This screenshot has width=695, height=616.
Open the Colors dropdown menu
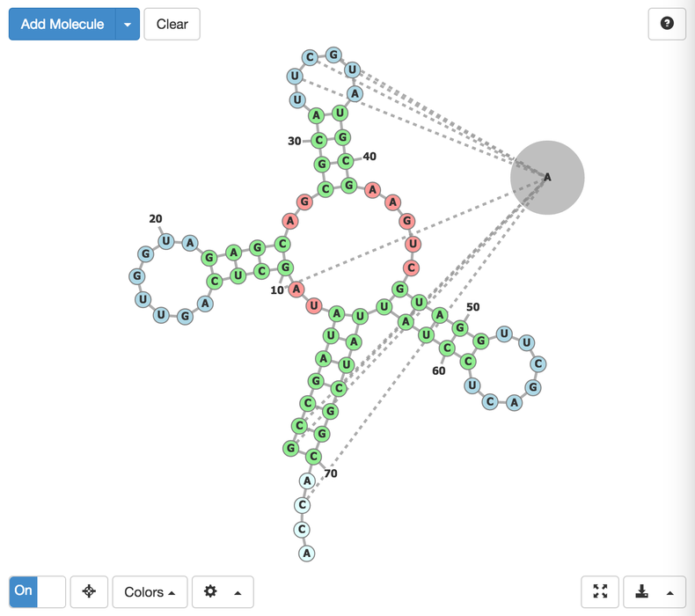[150, 591]
